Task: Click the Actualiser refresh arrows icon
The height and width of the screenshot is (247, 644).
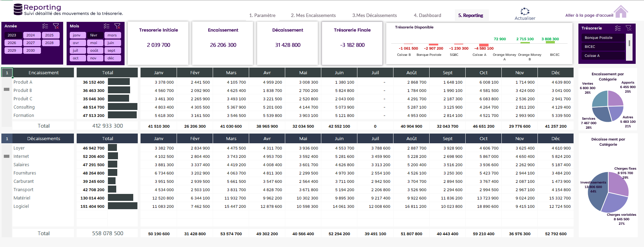Action: (525, 11)
